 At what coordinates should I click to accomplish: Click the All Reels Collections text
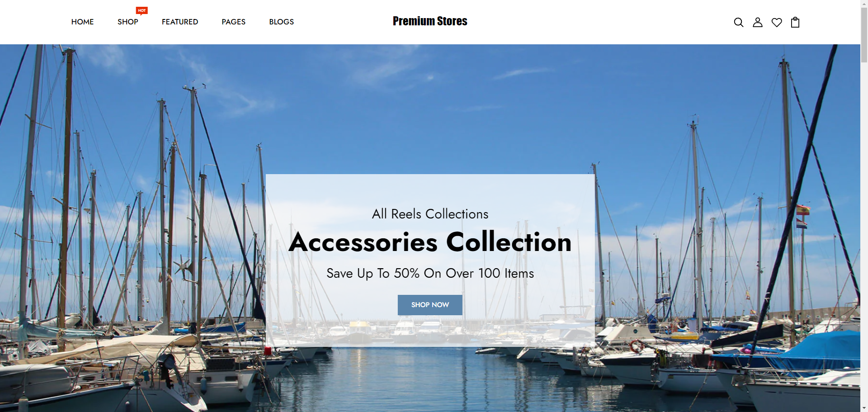pos(430,214)
